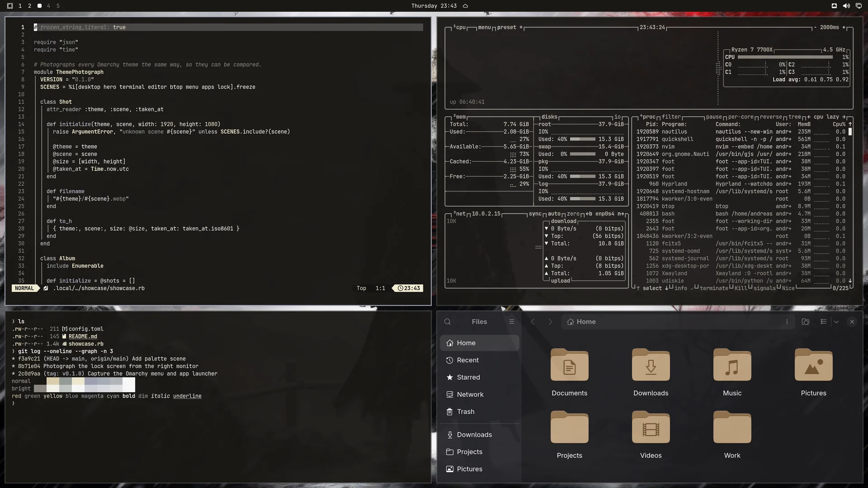Open the Projects folder icon in the grid
The image size is (868, 488).
pos(569,435)
